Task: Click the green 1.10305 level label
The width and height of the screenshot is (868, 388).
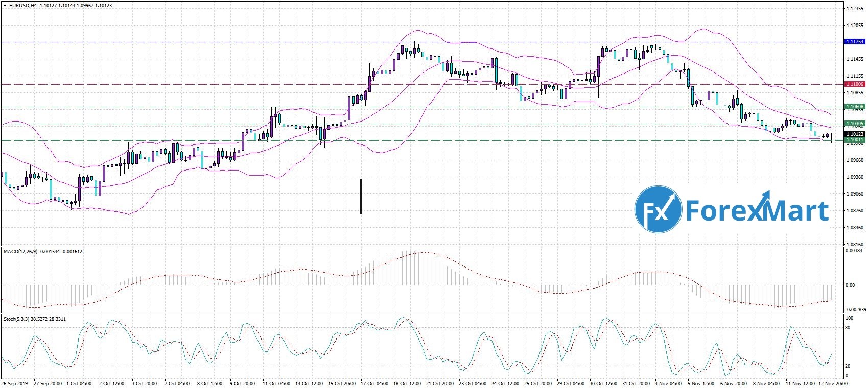Action: click(x=855, y=124)
